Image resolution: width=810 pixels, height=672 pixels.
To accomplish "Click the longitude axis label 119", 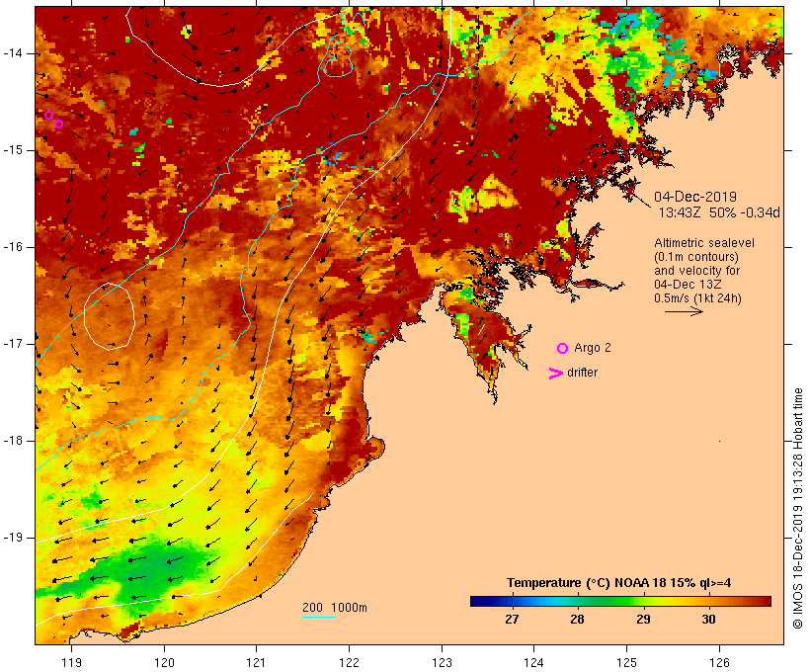I will coord(71,662).
